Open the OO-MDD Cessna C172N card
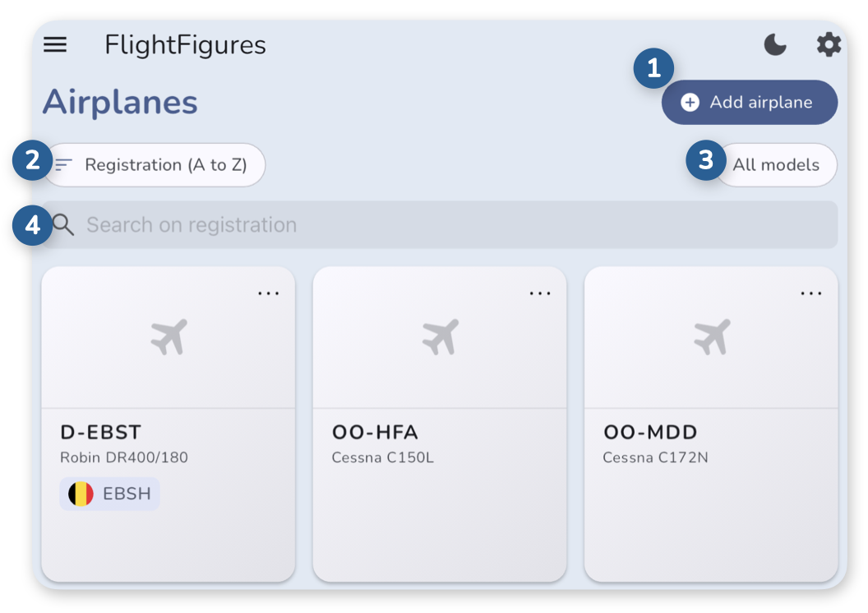This screenshot has width=868, height=613. pos(711,424)
